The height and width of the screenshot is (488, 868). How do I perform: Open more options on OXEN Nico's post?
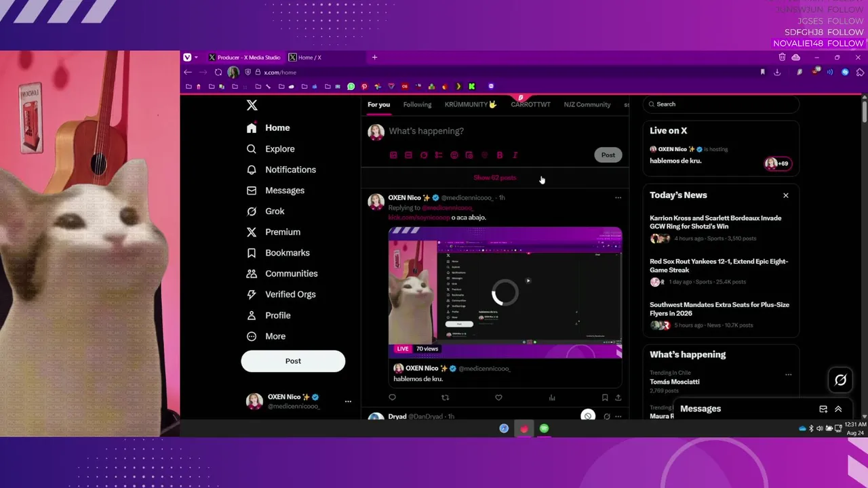click(618, 198)
